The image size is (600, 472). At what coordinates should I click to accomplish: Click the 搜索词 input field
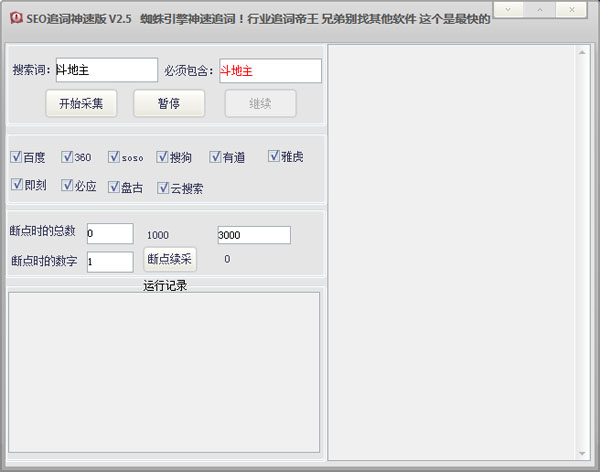tap(107, 70)
